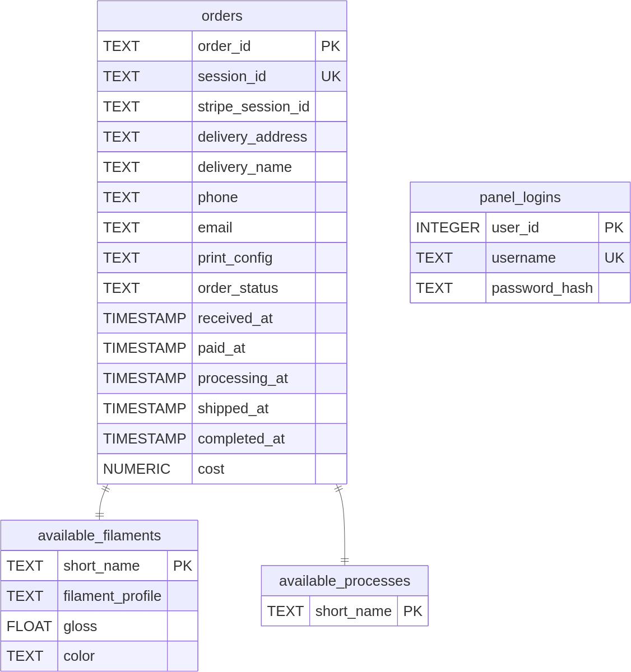The image size is (631, 672).
Task: Select the print_config row in orders
Action: pyautogui.click(x=235, y=258)
